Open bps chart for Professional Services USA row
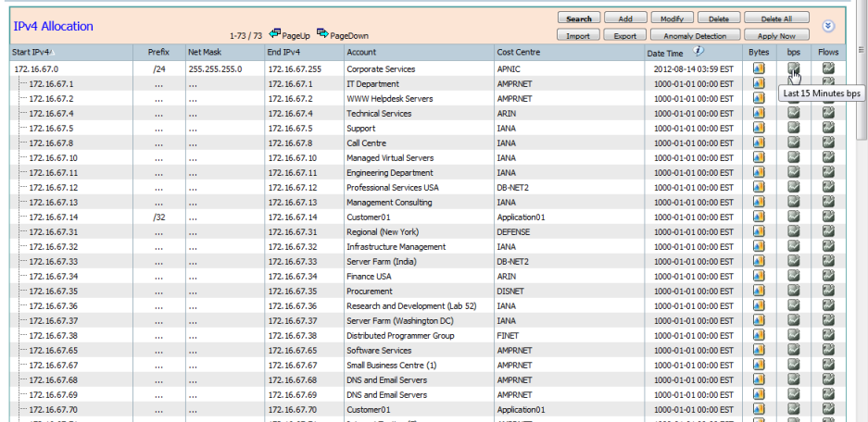 pyautogui.click(x=793, y=187)
